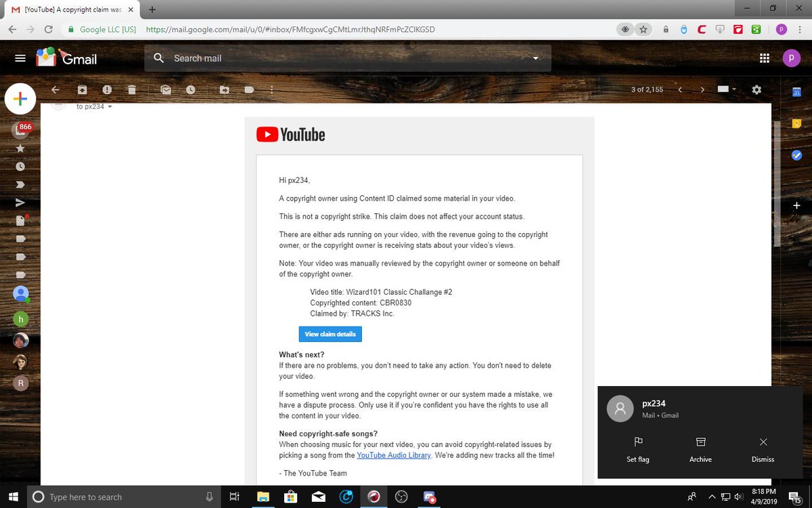Go to newer email arrow
The height and width of the screenshot is (508, 812).
coord(680,89)
